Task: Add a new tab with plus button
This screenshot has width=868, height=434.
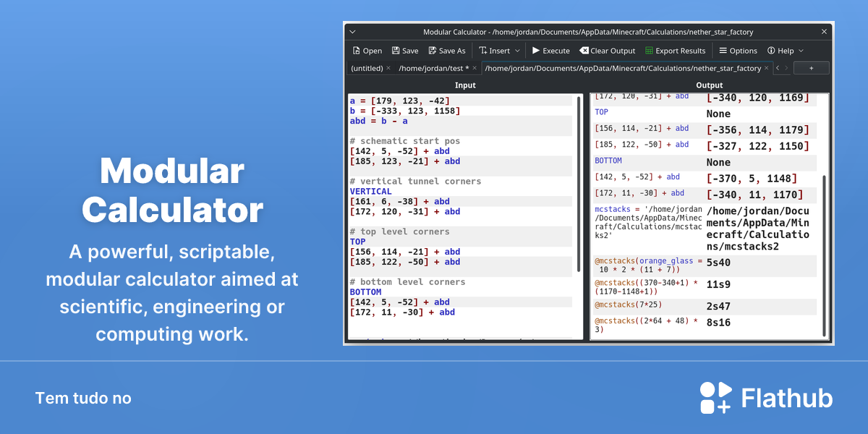Action: (x=811, y=68)
